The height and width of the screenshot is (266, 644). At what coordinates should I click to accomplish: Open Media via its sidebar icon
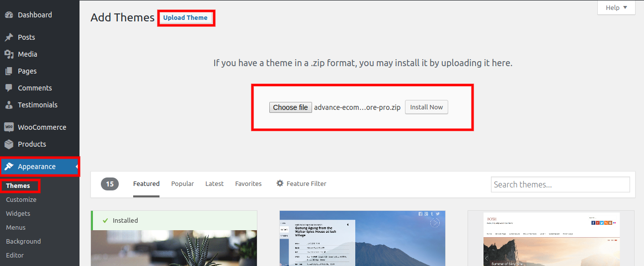point(9,54)
